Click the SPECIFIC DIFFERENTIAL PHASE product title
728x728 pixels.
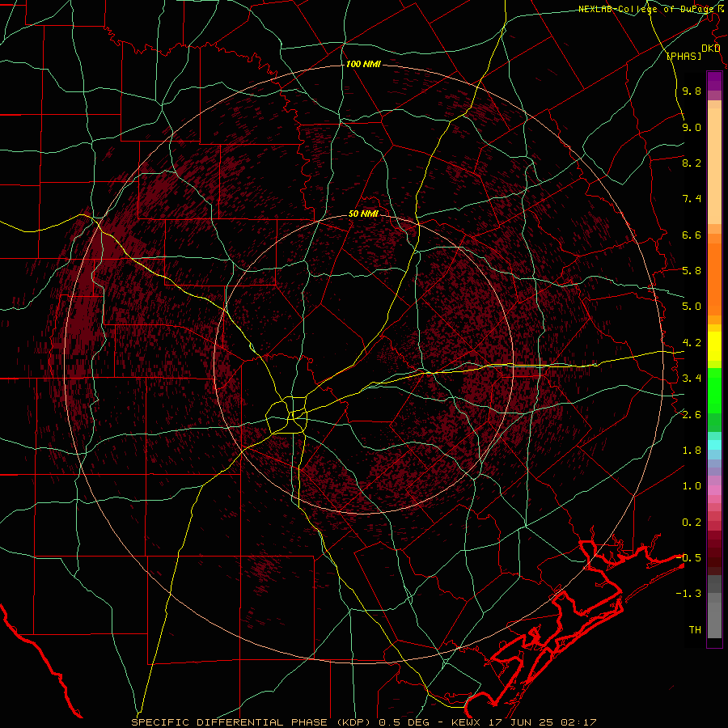click(230, 722)
